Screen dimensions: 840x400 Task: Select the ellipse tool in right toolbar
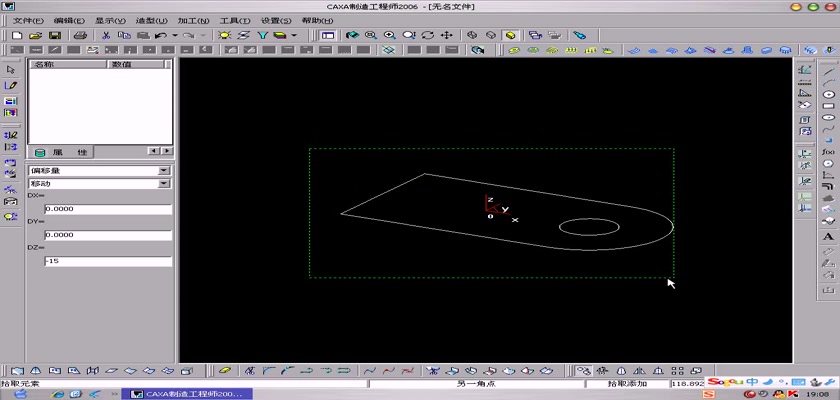tap(828, 117)
